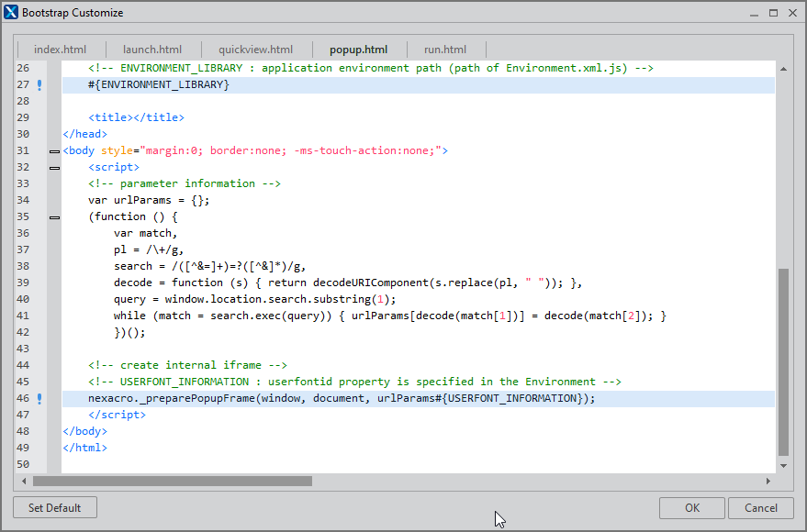Click the marker icon on line 27
This screenshot has height=532, width=807.
tap(39, 85)
